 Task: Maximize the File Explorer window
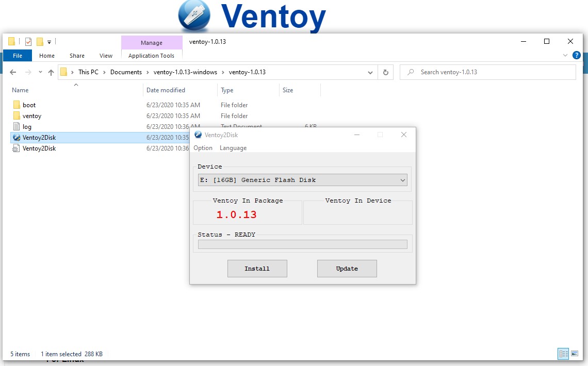click(547, 42)
